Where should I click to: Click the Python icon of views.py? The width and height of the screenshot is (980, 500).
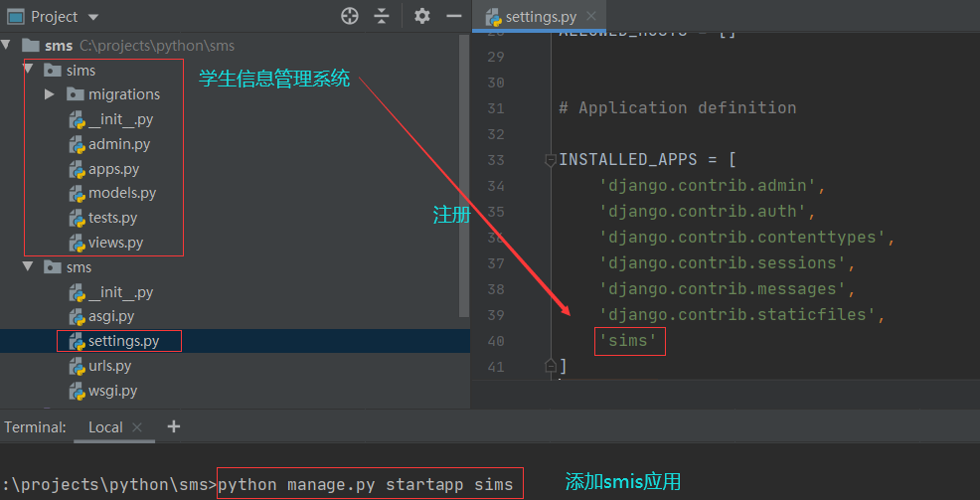click(x=77, y=243)
